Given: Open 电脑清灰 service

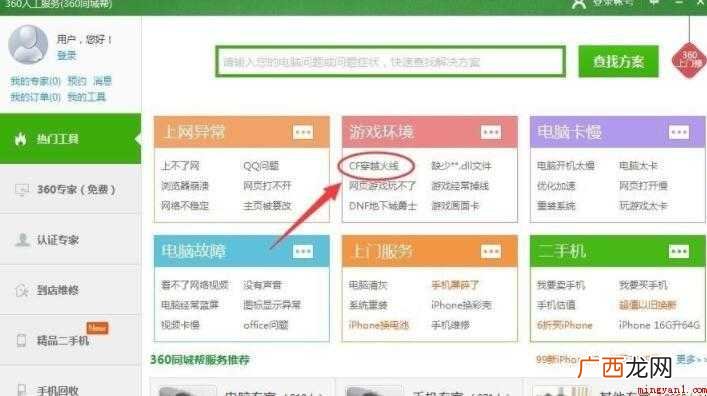Looking at the screenshot, I should [x=368, y=285].
